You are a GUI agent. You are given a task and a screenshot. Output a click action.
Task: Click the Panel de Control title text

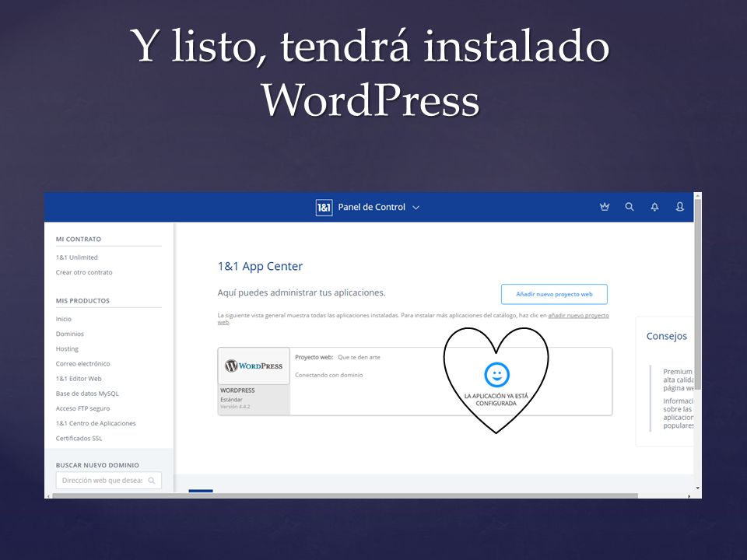click(372, 207)
